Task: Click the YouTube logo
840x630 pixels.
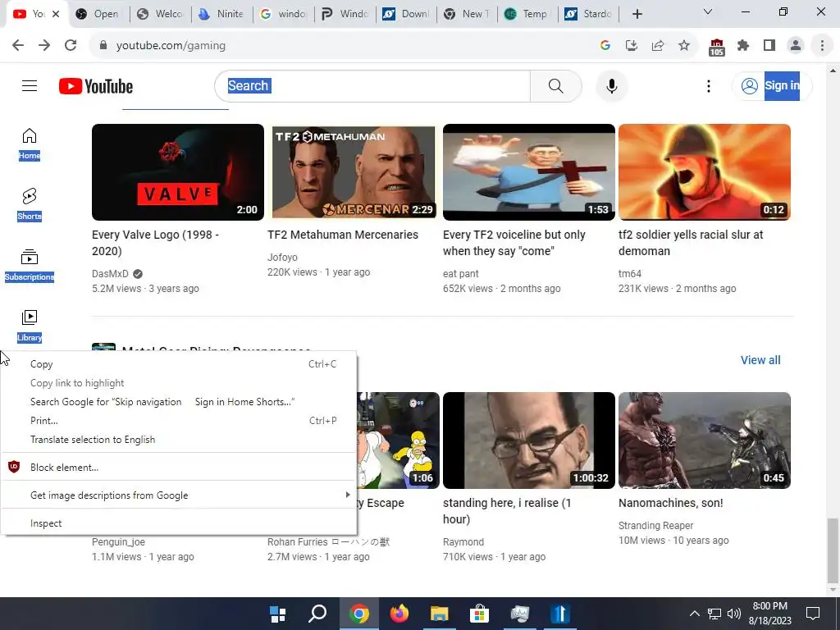Action: [96, 86]
